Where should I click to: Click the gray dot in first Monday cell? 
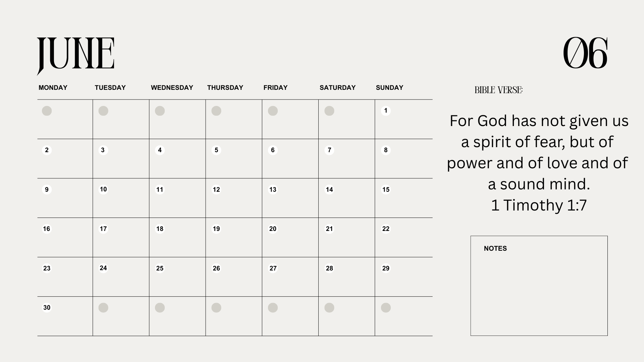pos(47,111)
